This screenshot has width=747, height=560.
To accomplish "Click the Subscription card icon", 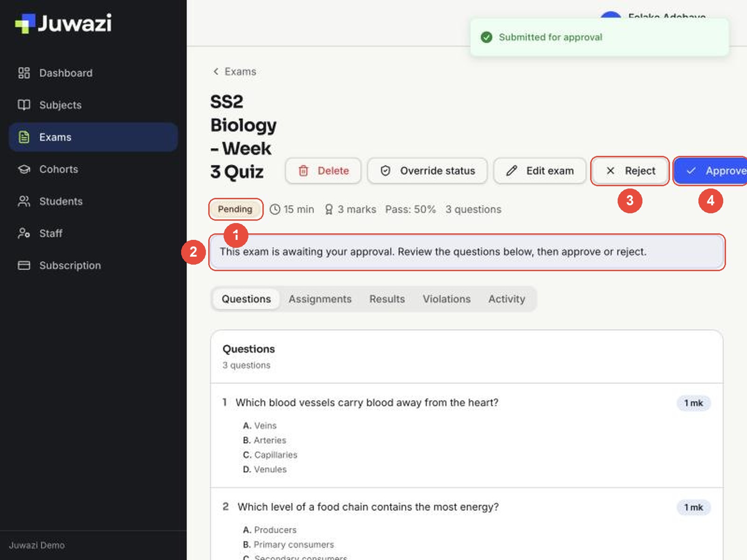I will click(24, 266).
